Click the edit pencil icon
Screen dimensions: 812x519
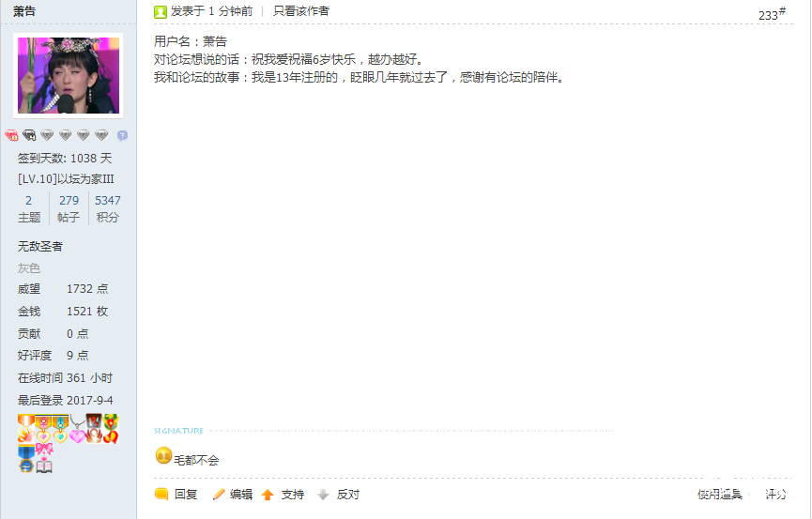pos(219,495)
